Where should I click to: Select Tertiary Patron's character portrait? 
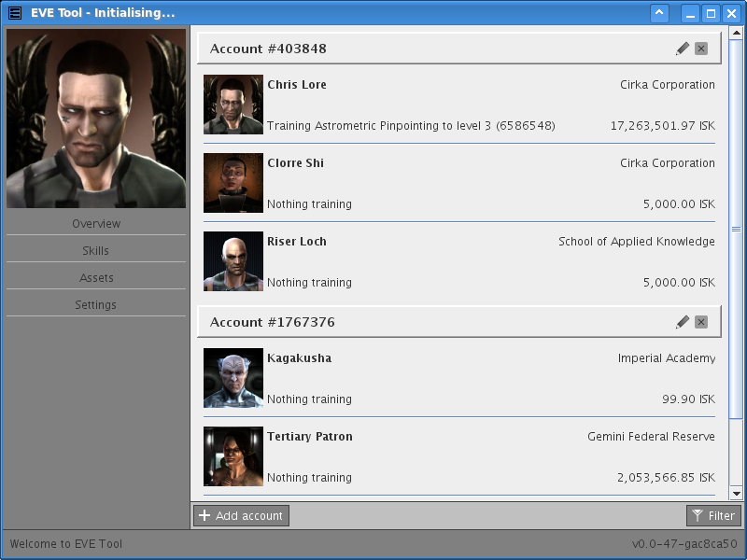[233, 456]
